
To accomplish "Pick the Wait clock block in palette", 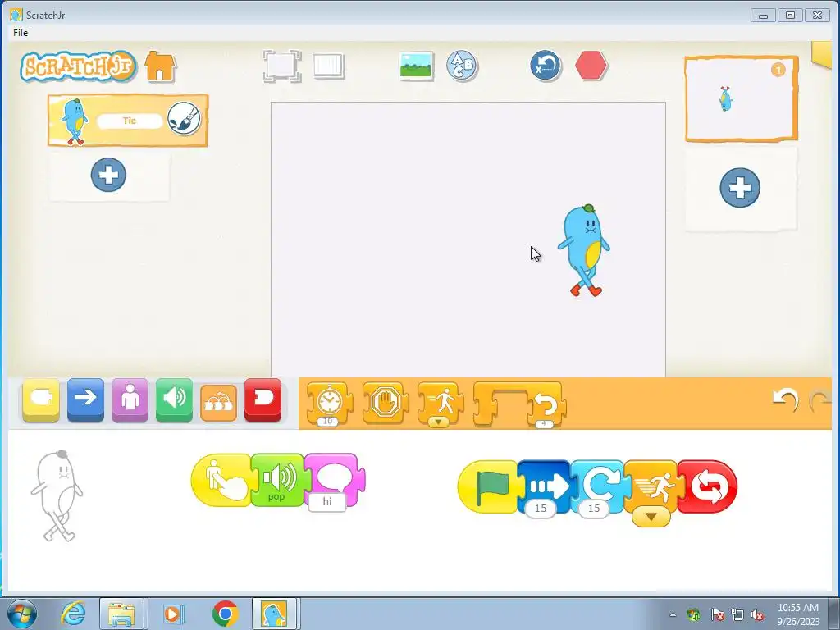I will coord(330,403).
